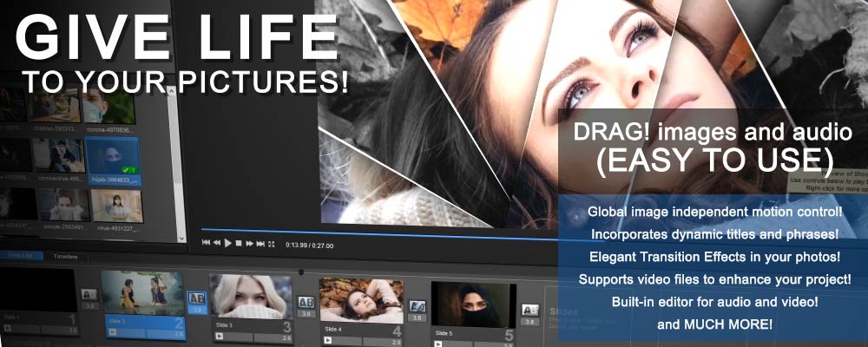Click the rewind playback button

(x=217, y=243)
